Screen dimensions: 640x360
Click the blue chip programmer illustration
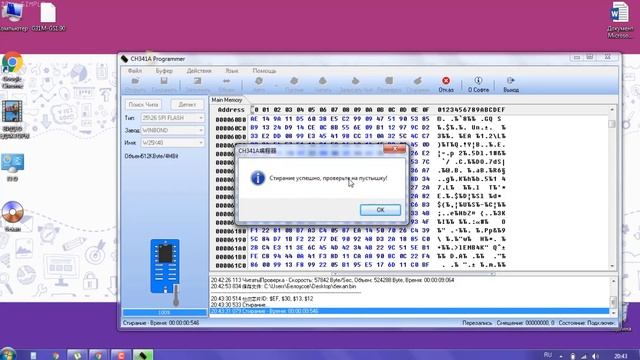click(165, 266)
